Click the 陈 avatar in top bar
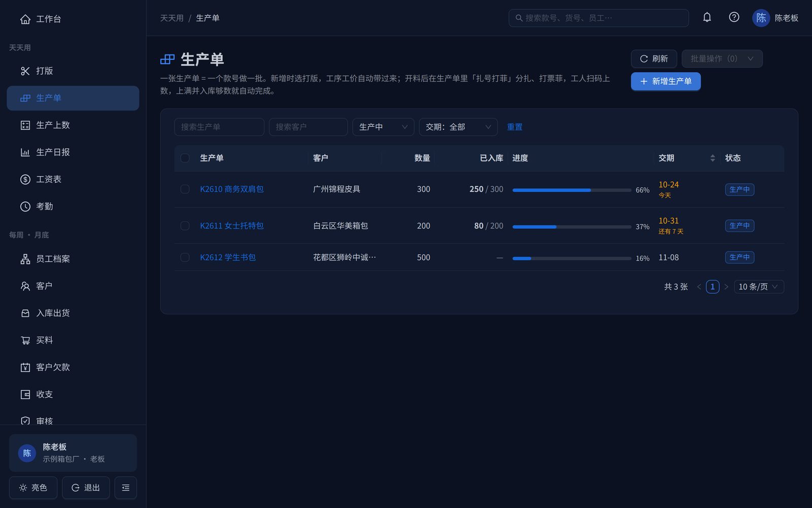 pyautogui.click(x=761, y=18)
